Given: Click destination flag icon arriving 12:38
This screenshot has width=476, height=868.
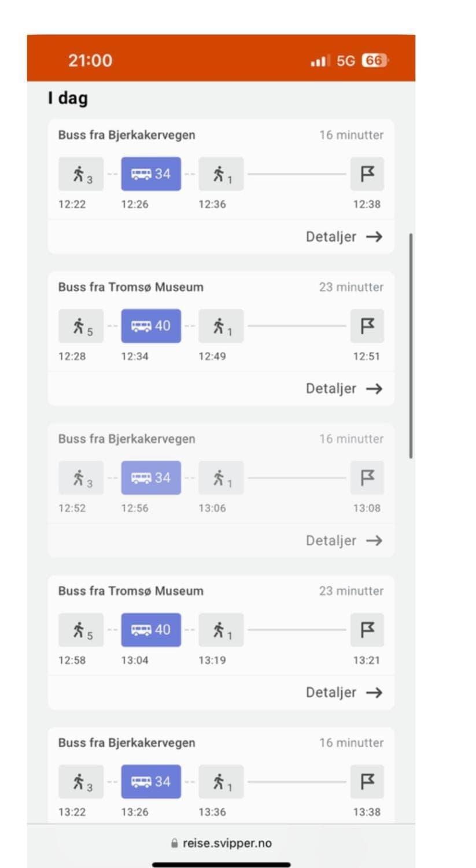Looking at the screenshot, I should (367, 174).
